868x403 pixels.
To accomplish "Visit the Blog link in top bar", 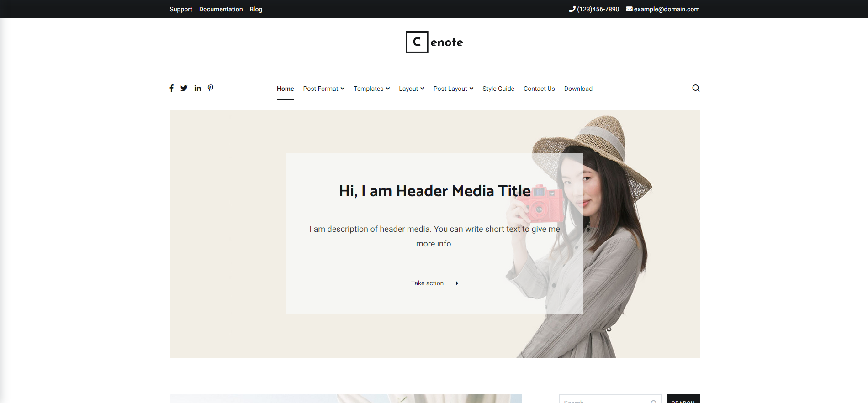I will [x=256, y=9].
